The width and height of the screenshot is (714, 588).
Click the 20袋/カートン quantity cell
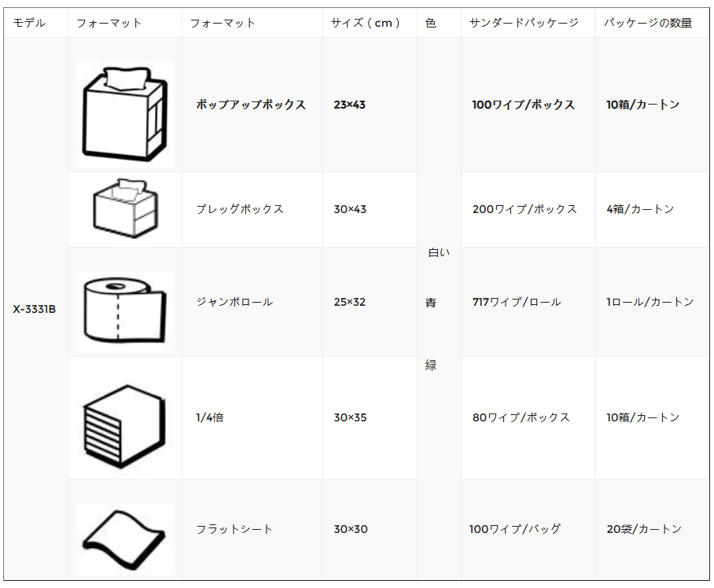[644, 529]
